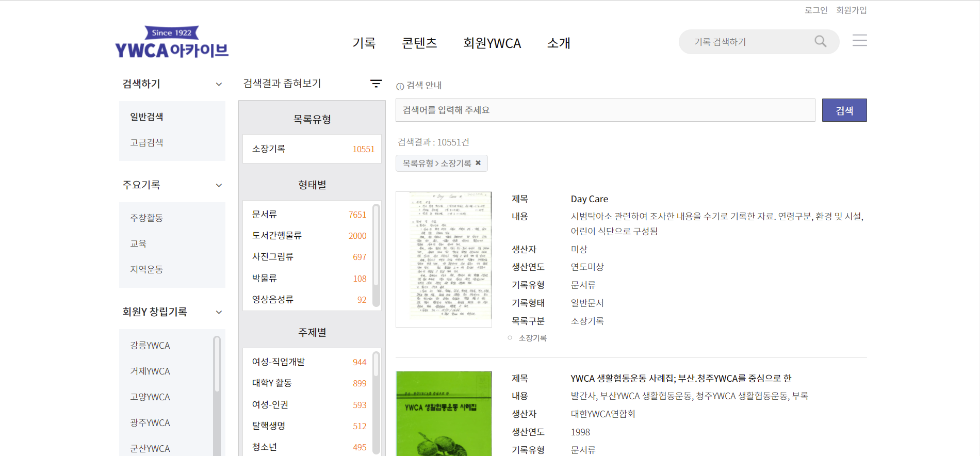Select 고급검색 in the sidebar
This screenshot has width=980, height=456.
click(x=146, y=143)
